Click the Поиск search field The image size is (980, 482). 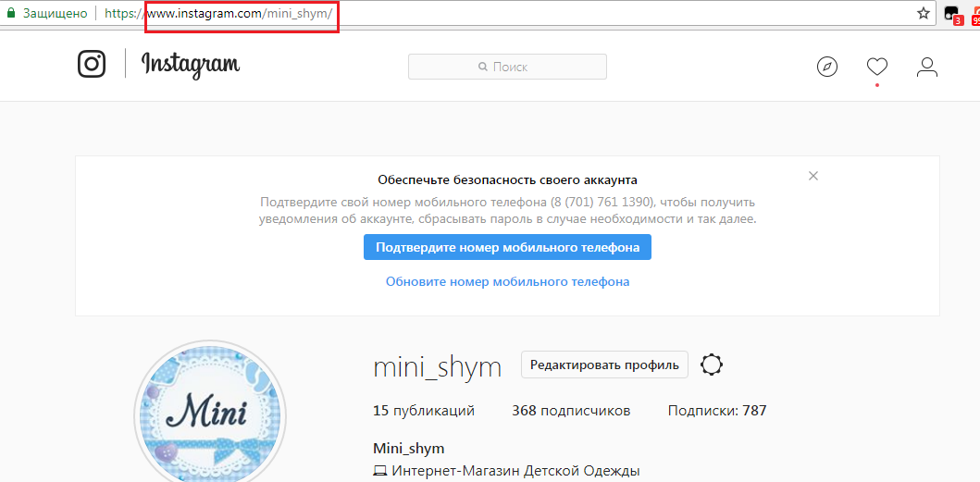pyautogui.click(x=507, y=67)
